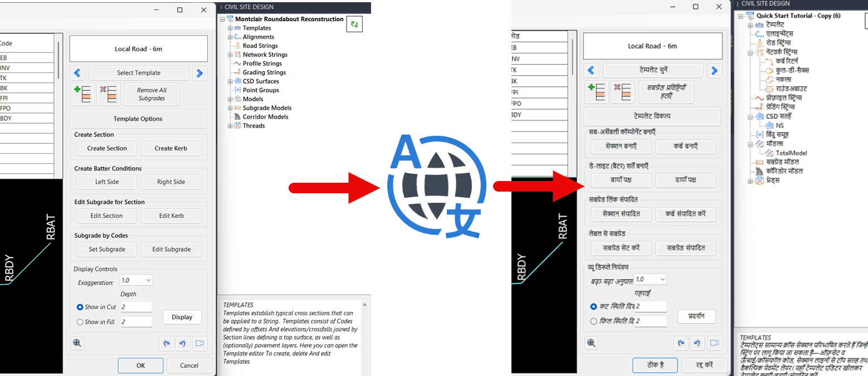Go to next template in English dialog
The image size is (868, 376).
pyautogui.click(x=199, y=73)
